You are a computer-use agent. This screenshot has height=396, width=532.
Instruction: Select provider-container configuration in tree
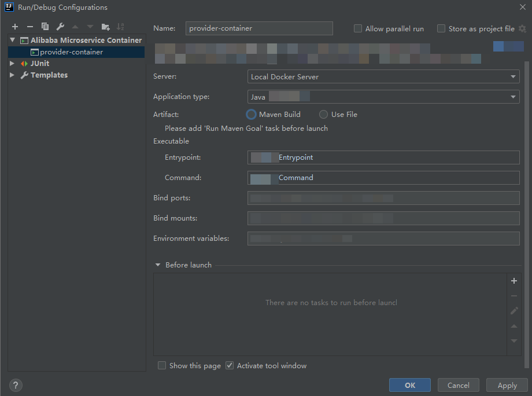pos(76,52)
